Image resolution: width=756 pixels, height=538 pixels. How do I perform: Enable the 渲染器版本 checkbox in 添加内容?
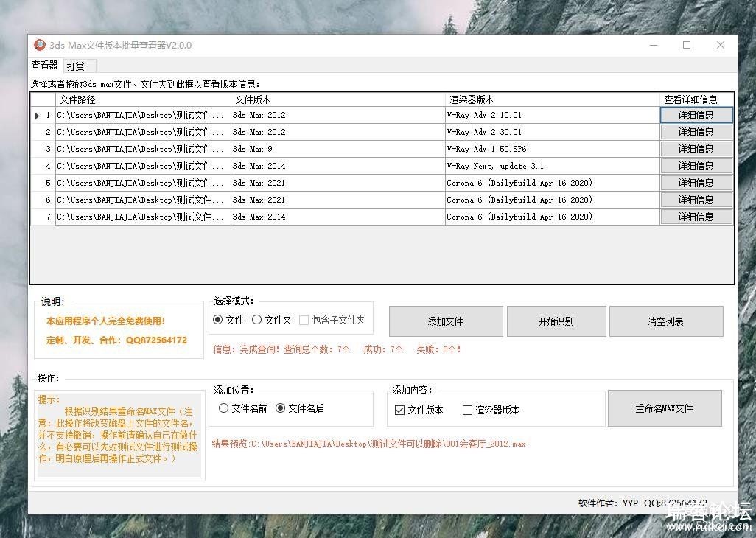[491, 410]
